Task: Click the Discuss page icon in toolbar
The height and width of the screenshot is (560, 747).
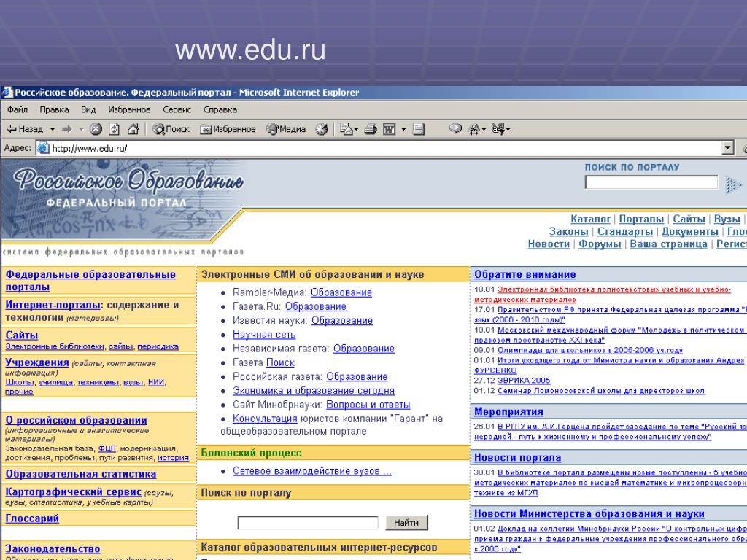Action: point(419,129)
